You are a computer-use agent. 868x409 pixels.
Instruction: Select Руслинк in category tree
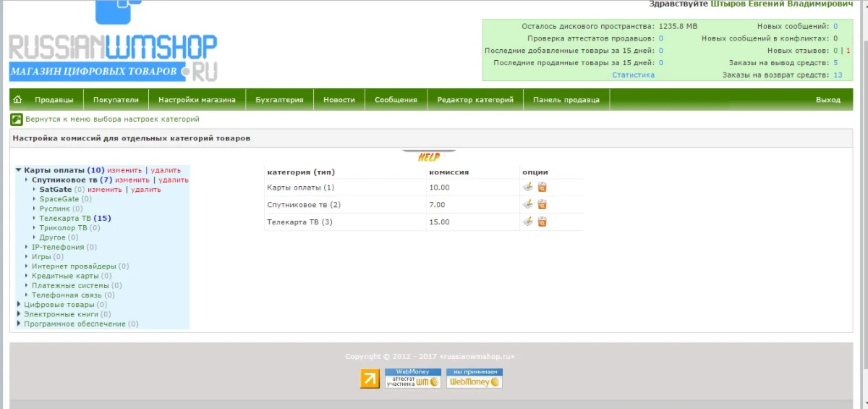click(55, 208)
